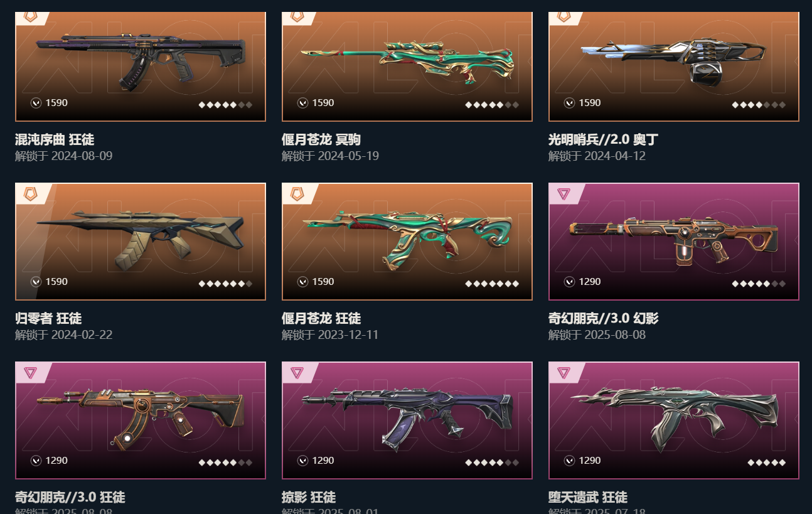Click the orange tier badge on 偃月苍龙 狂徒 card
The width and height of the screenshot is (812, 514).
(297, 194)
